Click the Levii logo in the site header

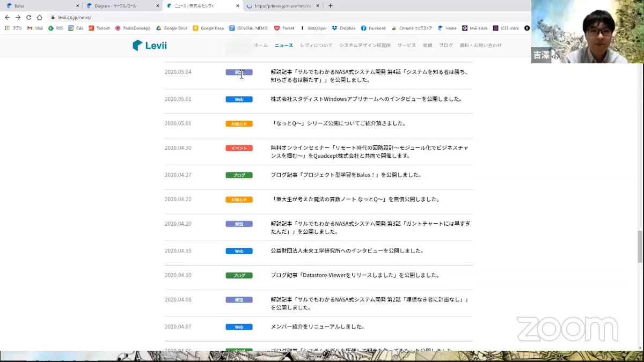pos(150,46)
